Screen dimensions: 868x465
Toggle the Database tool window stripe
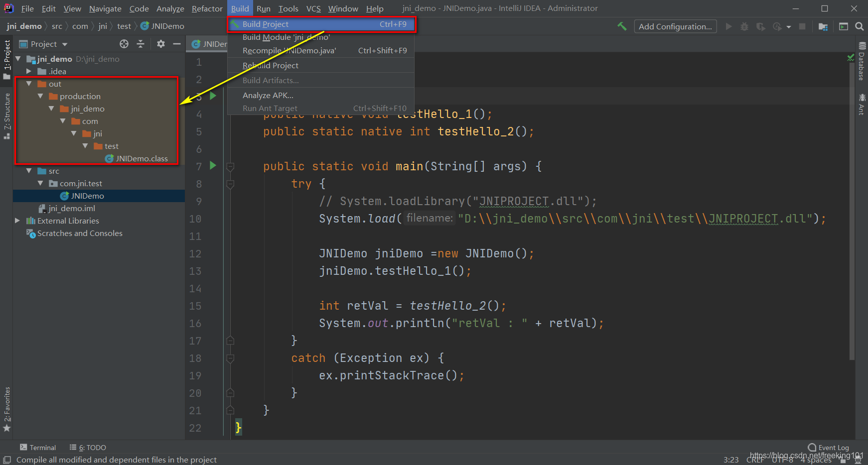tap(862, 61)
